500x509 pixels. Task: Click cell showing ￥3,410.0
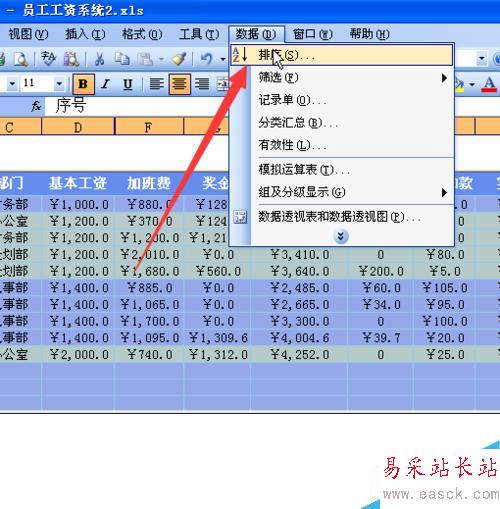coord(299,255)
